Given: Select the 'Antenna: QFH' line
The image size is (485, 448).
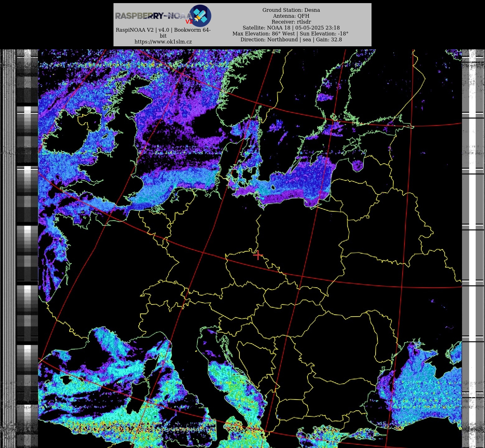Looking at the screenshot, I should click(291, 16).
